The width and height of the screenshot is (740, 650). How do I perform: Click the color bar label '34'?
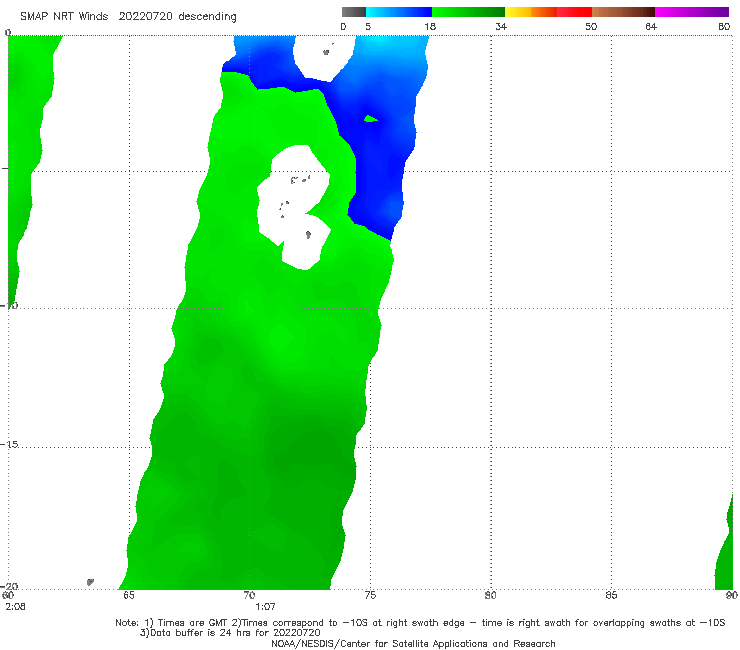coord(501,26)
